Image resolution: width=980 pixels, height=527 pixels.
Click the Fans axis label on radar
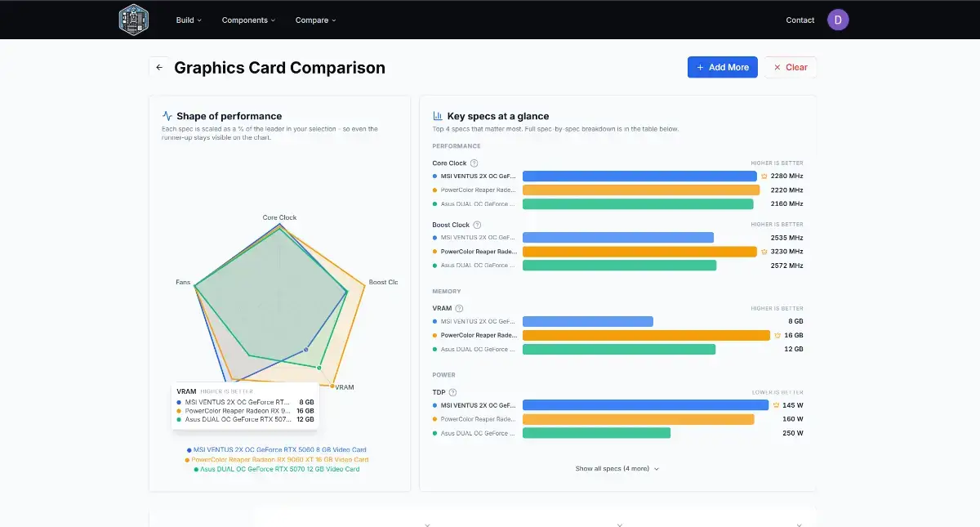[183, 283]
